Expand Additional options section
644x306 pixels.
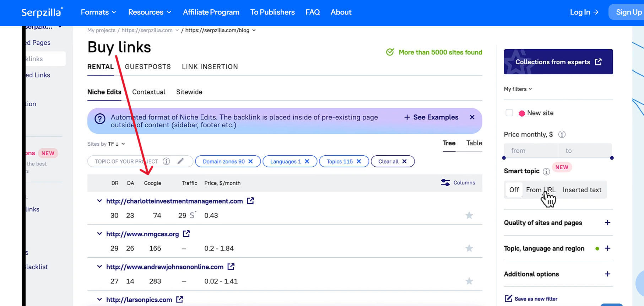608,274
